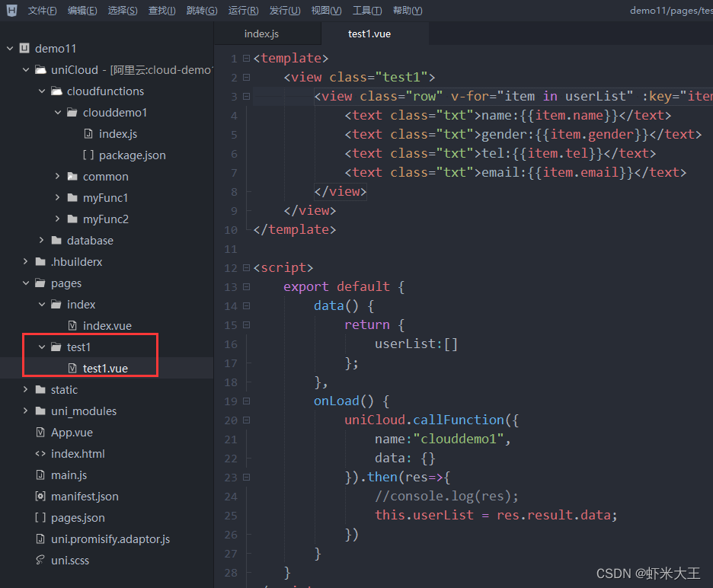Click the uni_modules folder icon
Viewport: 713px width, 588px height.
click(40, 411)
